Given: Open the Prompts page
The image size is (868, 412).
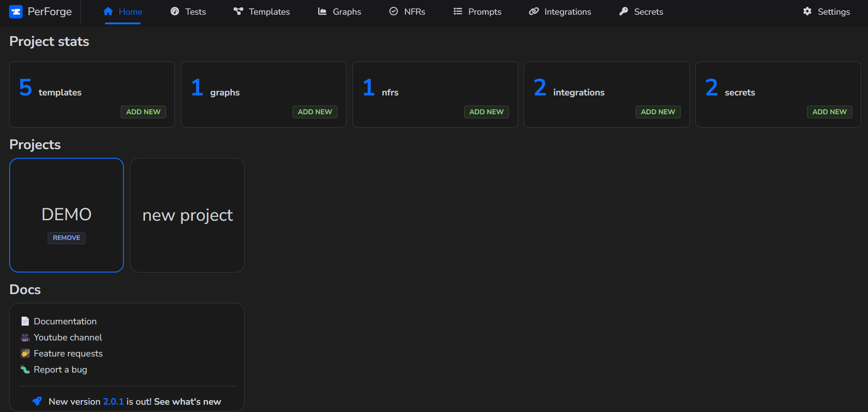Looking at the screenshot, I should pyautogui.click(x=477, y=12).
